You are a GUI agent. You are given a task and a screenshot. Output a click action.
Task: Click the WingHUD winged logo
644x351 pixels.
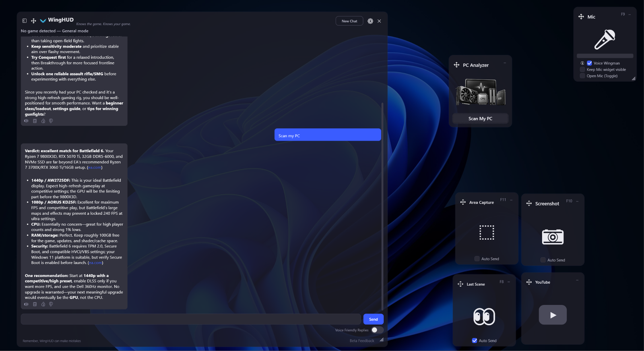(43, 21)
